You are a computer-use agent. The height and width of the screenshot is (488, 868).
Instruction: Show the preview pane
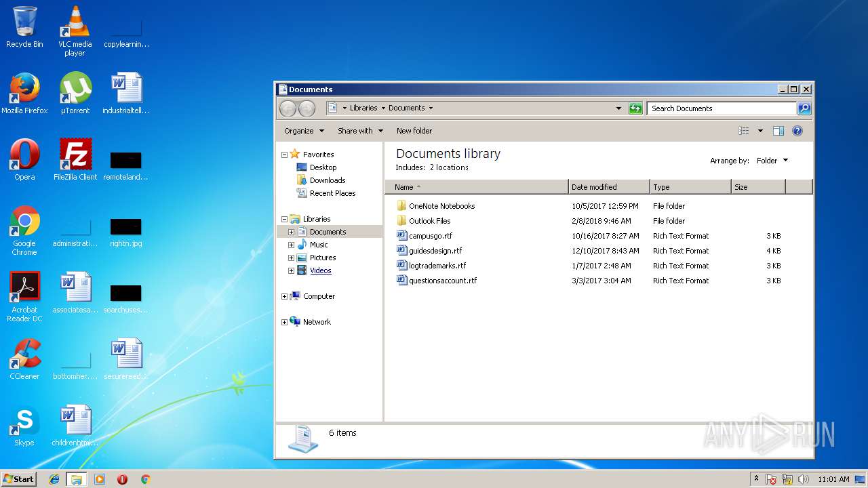coord(778,131)
